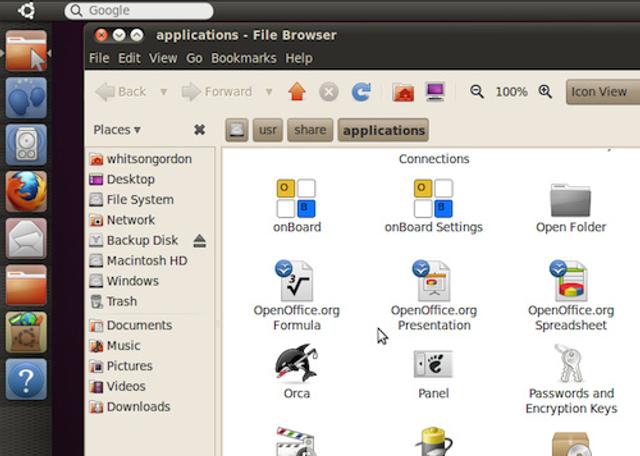
Task: Open the View menu
Action: (x=163, y=58)
